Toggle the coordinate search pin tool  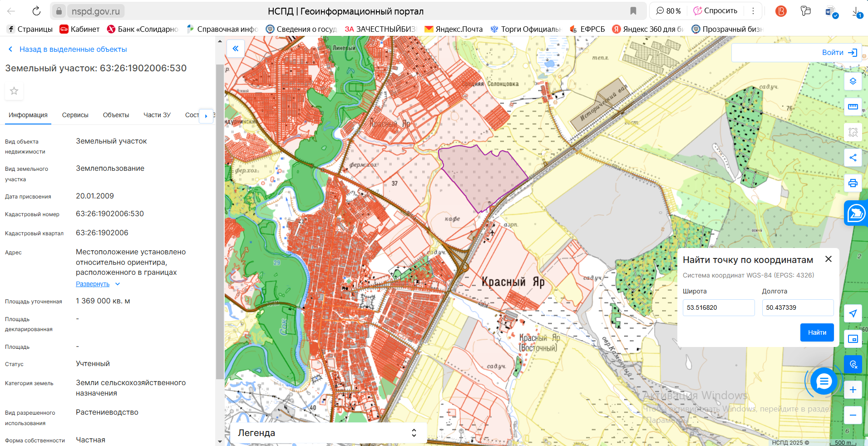(853, 364)
